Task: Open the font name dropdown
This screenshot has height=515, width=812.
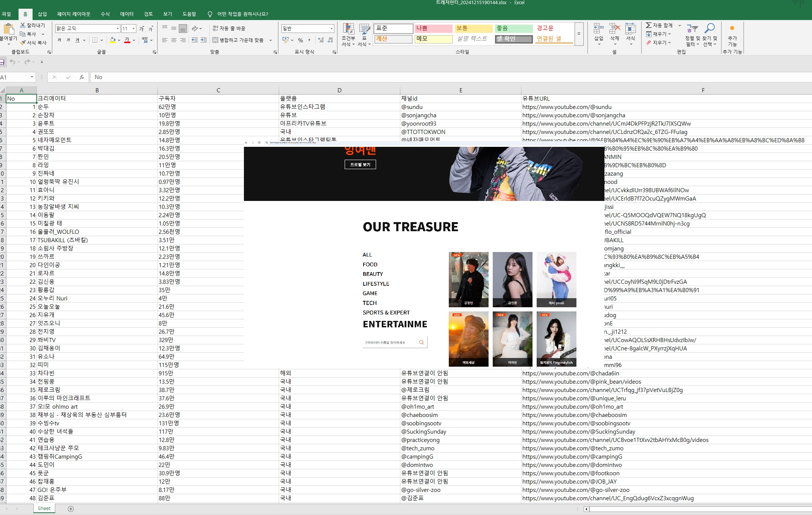Action: pos(117,29)
